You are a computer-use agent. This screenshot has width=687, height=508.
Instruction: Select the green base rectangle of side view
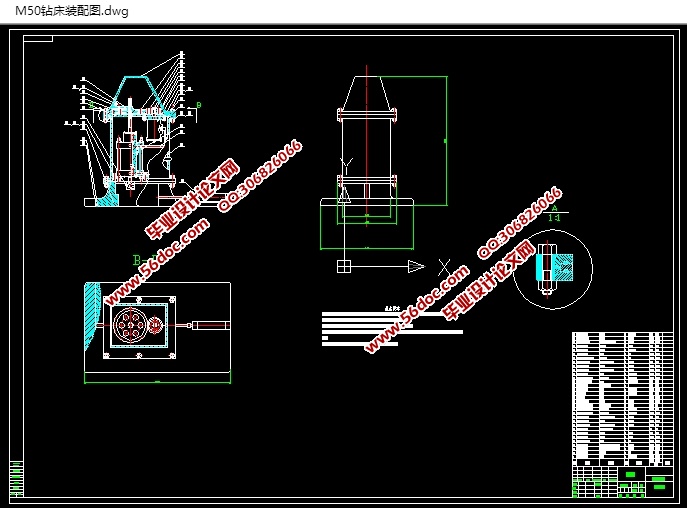(x=366, y=224)
